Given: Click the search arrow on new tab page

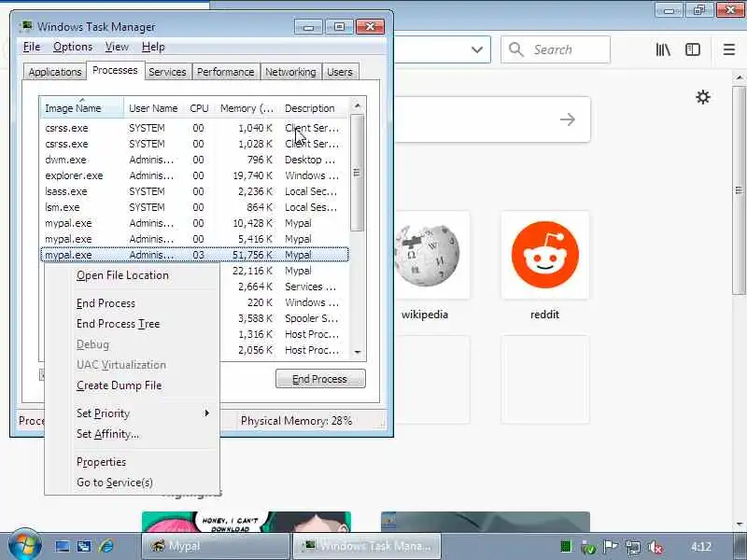Looking at the screenshot, I should click(x=567, y=119).
